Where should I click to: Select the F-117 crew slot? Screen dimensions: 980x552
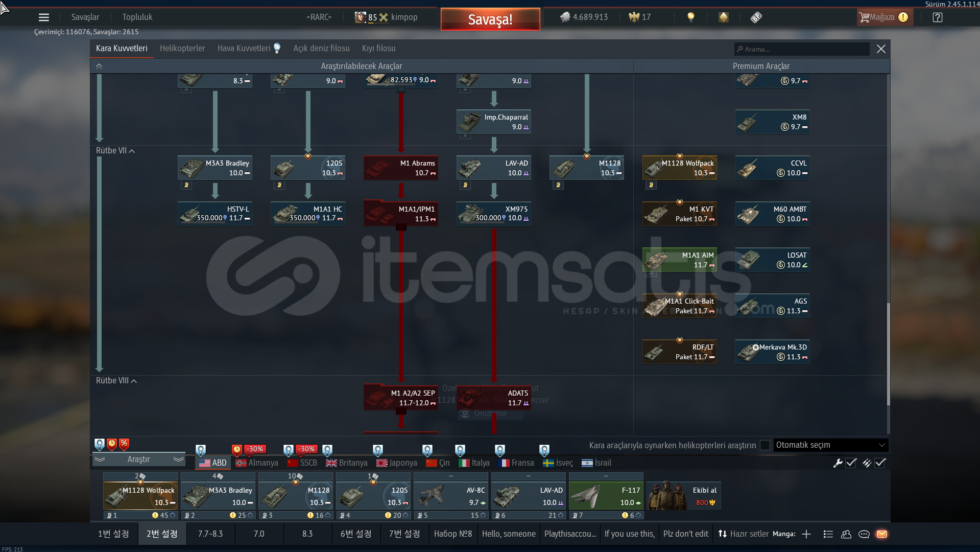[606, 496]
